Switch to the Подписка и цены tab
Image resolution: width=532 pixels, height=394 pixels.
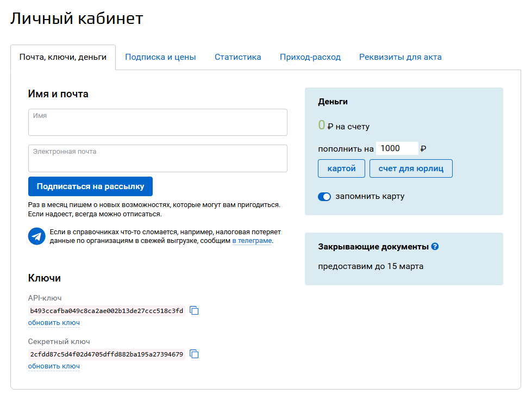(x=160, y=57)
